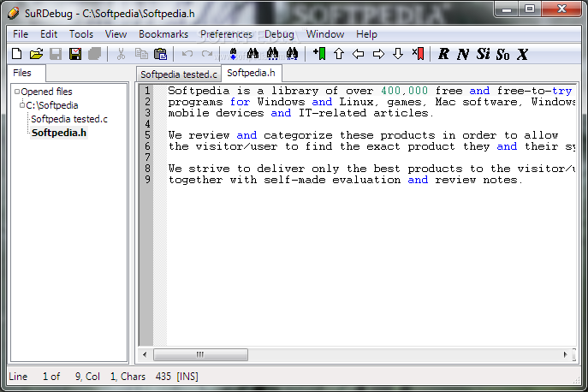The height and width of the screenshot is (392, 588).
Task: Click line number 1 in the gutter
Action: [x=147, y=91]
